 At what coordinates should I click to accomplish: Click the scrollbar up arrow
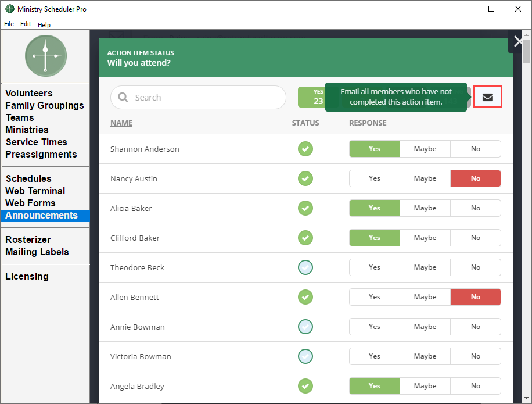click(x=526, y=34)
